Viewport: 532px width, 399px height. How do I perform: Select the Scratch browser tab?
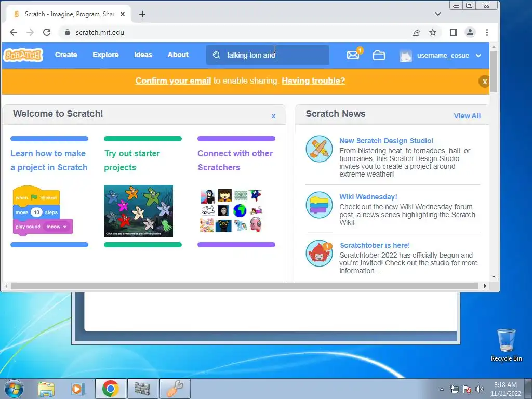pyautogui.click(x=69, y=14)
